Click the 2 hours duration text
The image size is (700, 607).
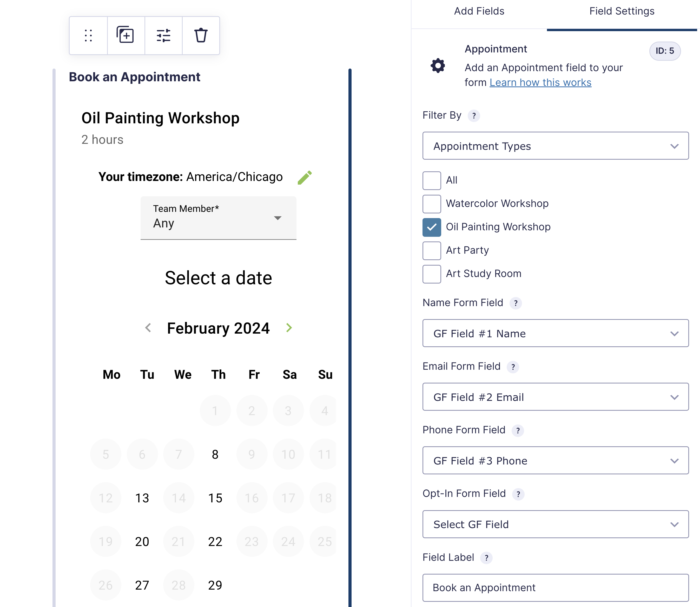tap(102, 140)
